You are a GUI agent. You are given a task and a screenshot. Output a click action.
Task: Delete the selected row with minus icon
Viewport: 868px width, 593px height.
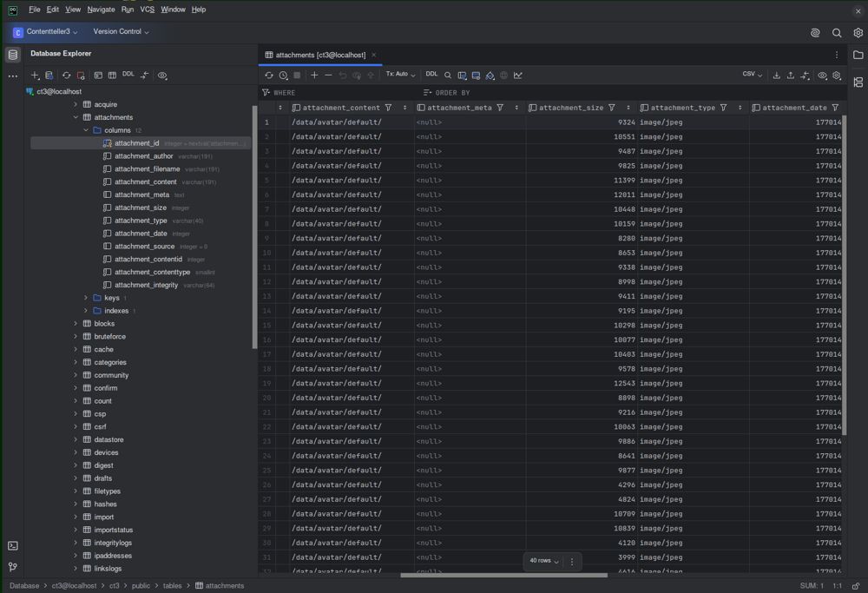click(x=328, y=76)
